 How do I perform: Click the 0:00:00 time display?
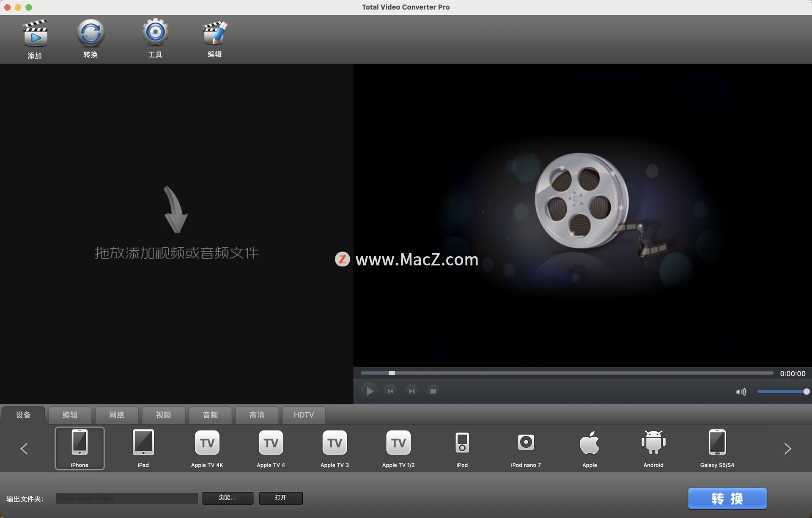[x=793, y=374]
